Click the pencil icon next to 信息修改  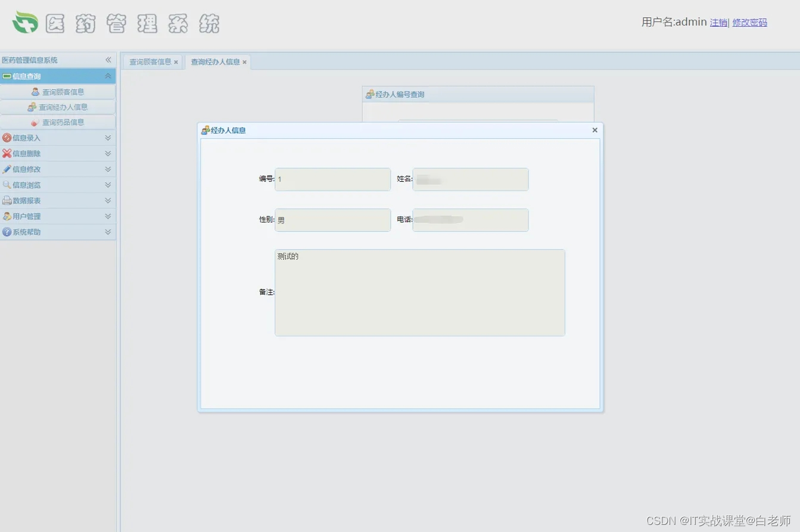click(7, 169)
